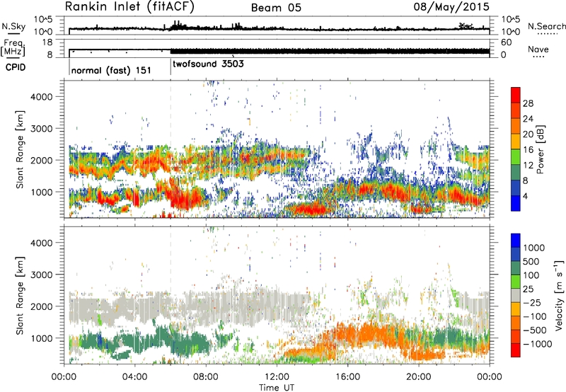The image size is (566, 392).
Task: Click the 'Freq. [MHz]' axis label
Action: click(13, 48)
